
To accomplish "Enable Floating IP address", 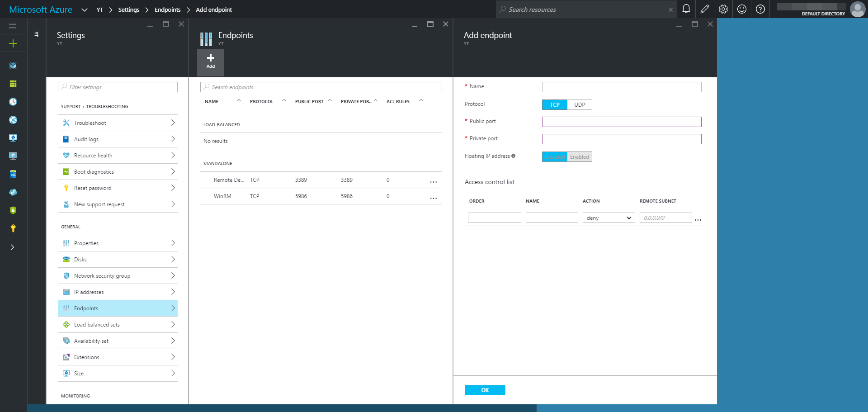I will [579, 156].
